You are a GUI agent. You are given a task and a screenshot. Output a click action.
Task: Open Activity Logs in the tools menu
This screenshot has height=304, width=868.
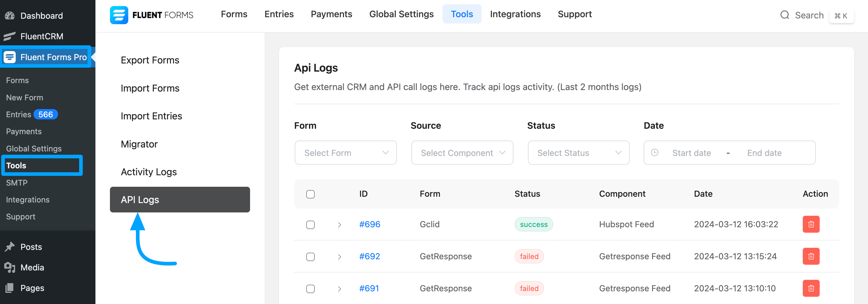click(x=149, y=172)
